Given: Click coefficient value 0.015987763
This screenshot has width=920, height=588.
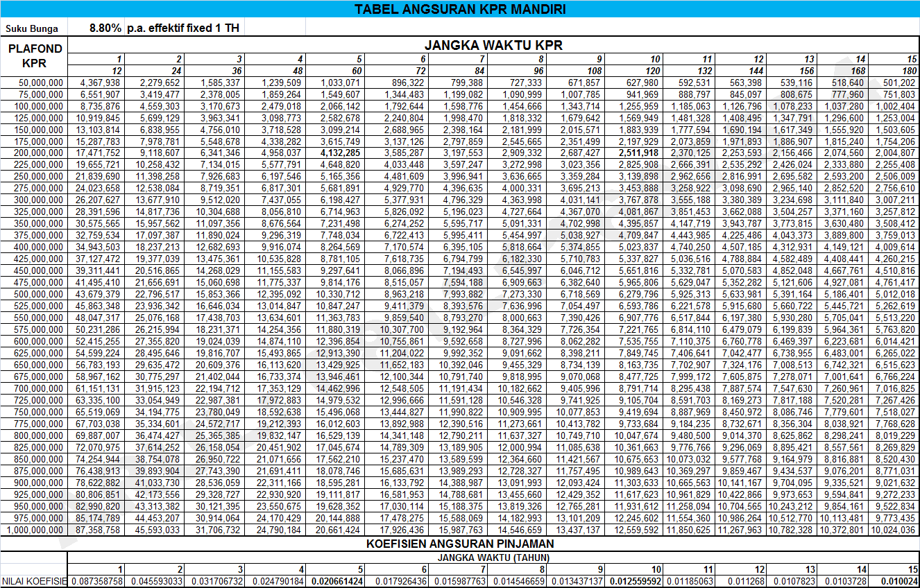Looking at the screenshot, I should coord(459,581).
